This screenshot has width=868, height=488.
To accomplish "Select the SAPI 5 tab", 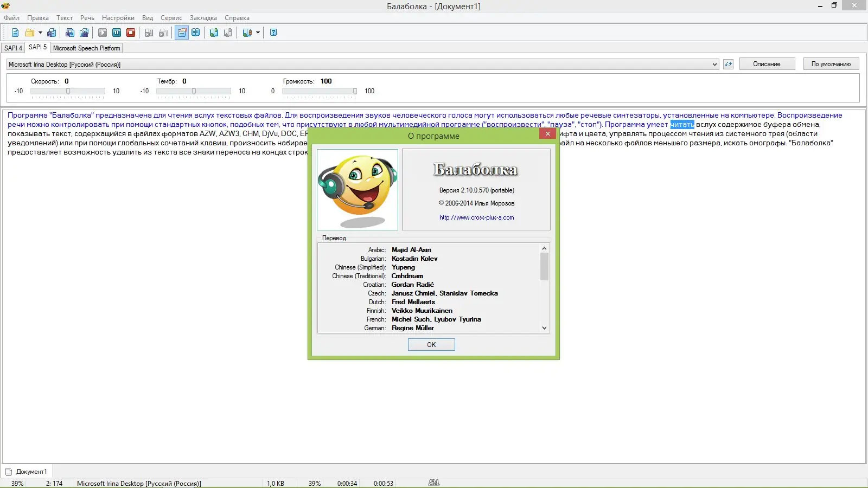I will [38, 47].
